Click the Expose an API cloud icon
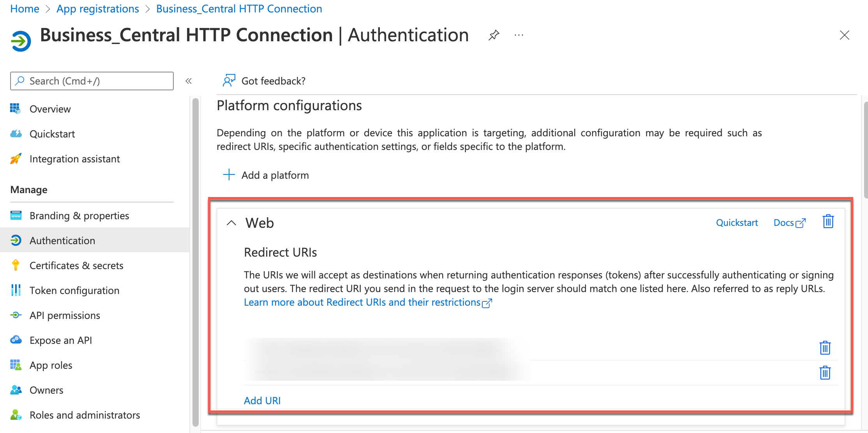The width and height of the screenshot is (868, 433). click(16, 340)
